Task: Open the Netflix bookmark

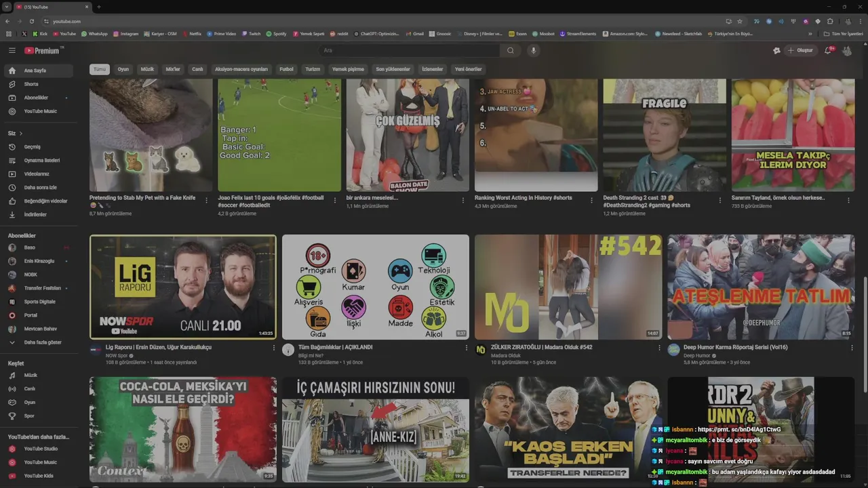Action: pos(191,33)
